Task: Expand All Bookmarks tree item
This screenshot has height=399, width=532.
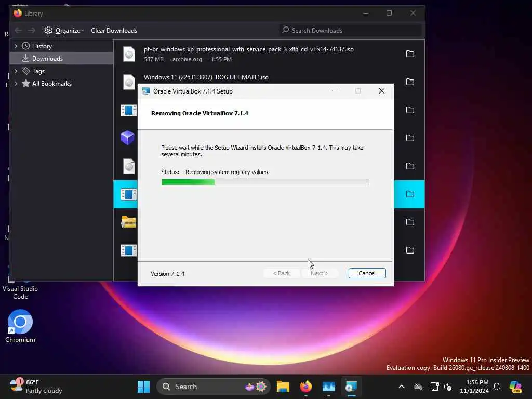Action: tap(16, 84)
